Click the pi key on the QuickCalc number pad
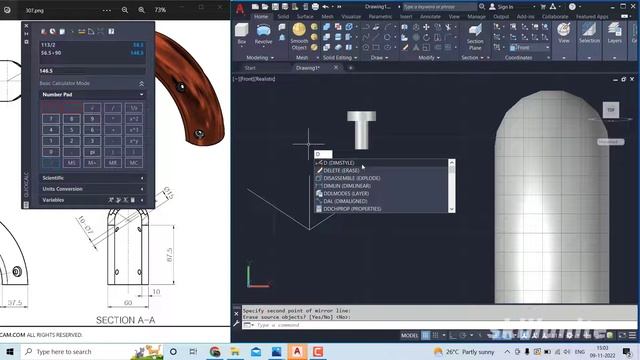This screenshot has width=640, height=360. pos(92,152)
